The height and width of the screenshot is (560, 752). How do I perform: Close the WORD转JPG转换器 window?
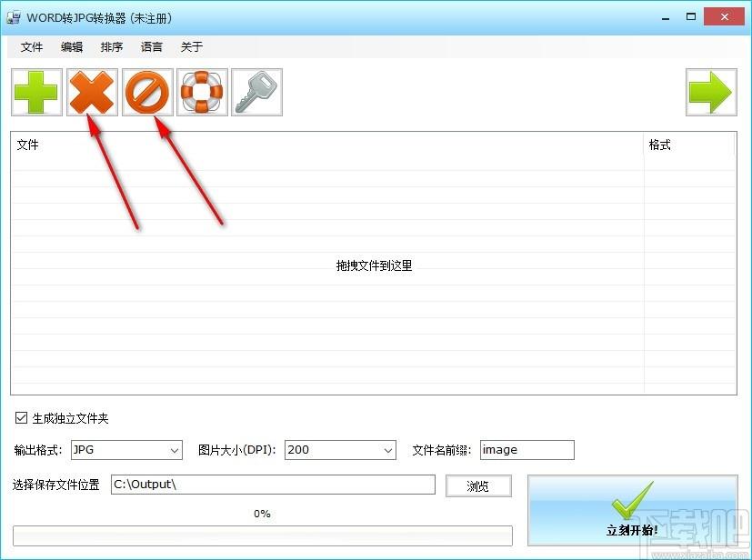coord(724,17)
